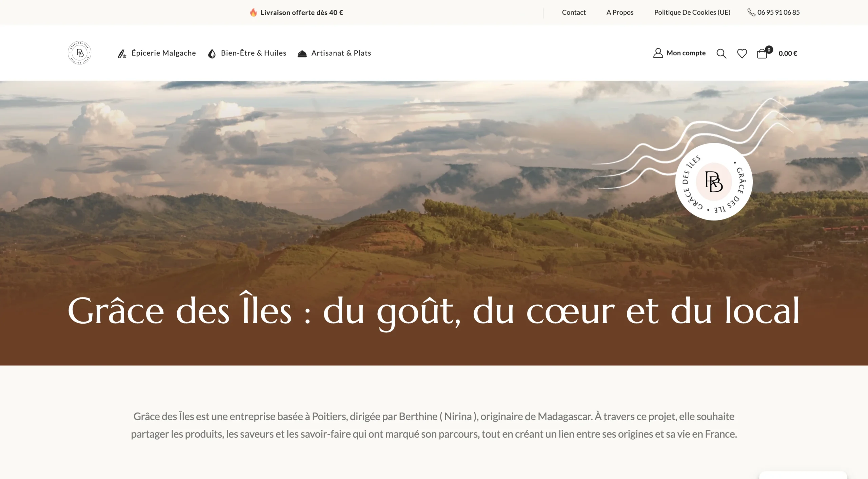Click the user account silhouette icon
868x479 pixels.
(658, 53)
